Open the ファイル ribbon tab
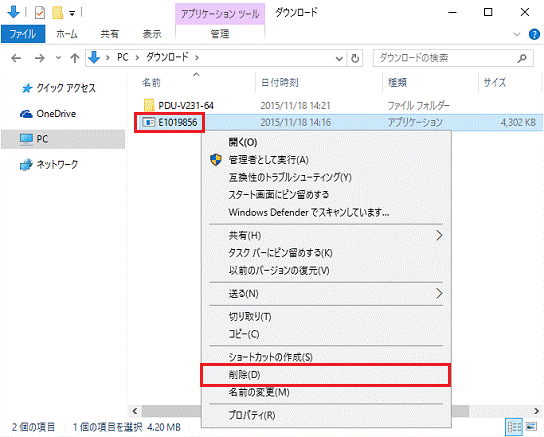 23,34
